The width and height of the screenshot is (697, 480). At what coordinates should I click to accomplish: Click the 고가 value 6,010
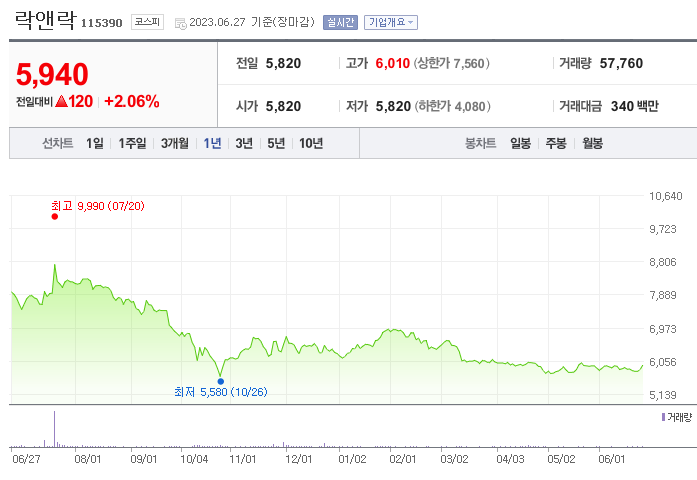[x=393, y=64]
